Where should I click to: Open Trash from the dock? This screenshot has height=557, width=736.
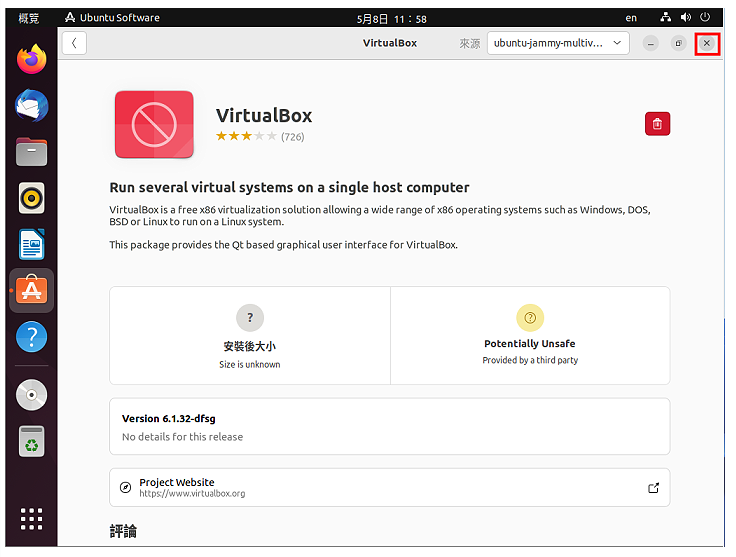[x=31, y=442]
